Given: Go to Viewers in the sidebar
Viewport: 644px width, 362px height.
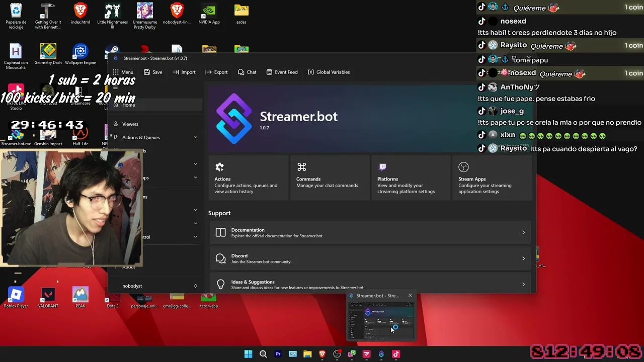Looking at the screenshot, I should (x=156, y=124).
